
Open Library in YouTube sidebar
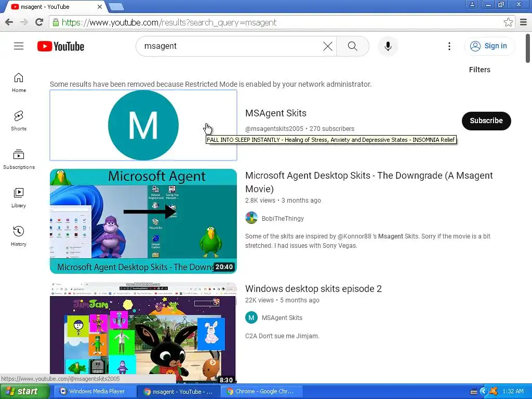[x=19, y=198]
